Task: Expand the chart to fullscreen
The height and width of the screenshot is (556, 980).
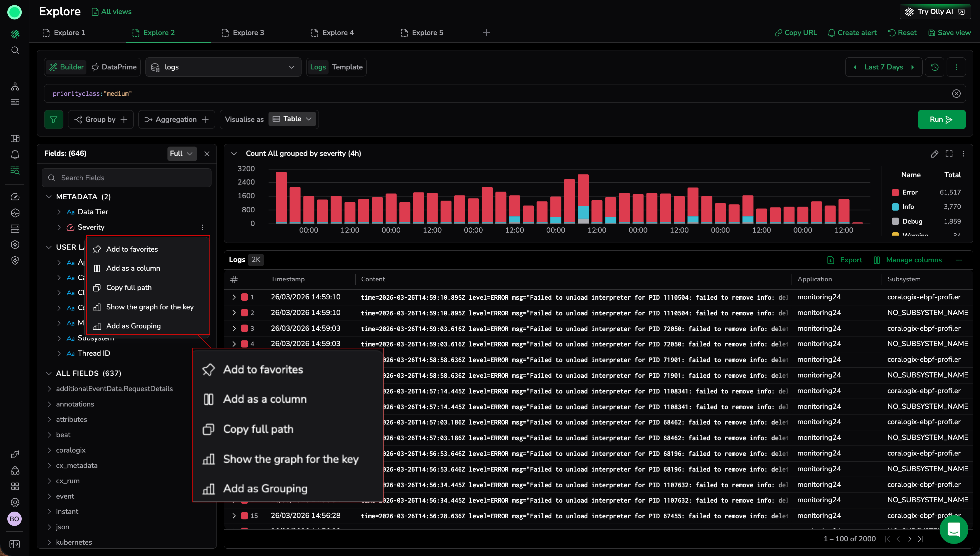Action: click(x=949, y=154)
